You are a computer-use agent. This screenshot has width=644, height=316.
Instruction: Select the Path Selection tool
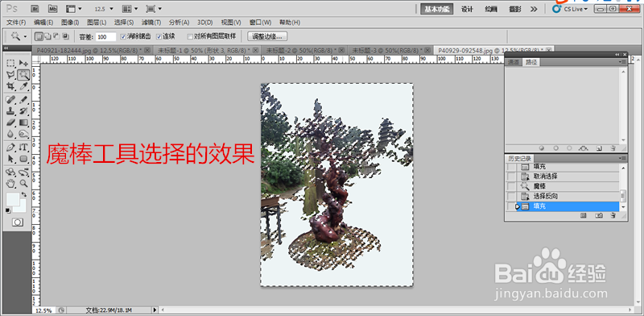click(x=11, y=159)
